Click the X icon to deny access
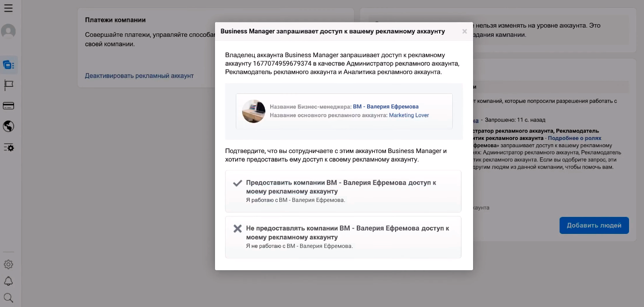 click(x=237, y=229)
